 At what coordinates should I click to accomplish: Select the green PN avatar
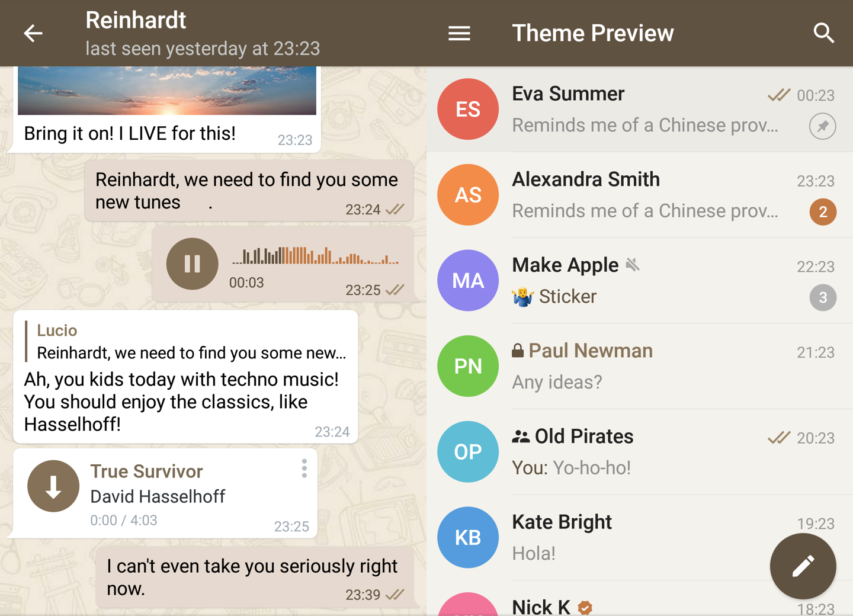click(x=468, y=366)
